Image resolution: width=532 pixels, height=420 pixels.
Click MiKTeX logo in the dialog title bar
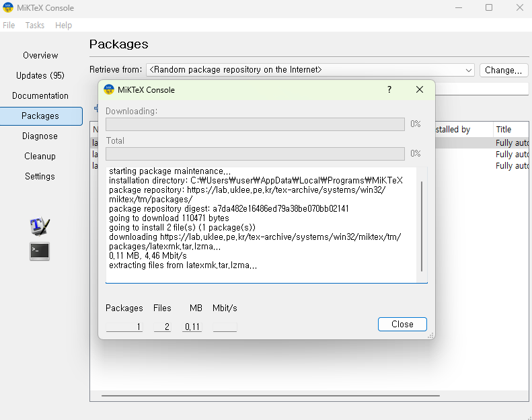click(109, 89)
